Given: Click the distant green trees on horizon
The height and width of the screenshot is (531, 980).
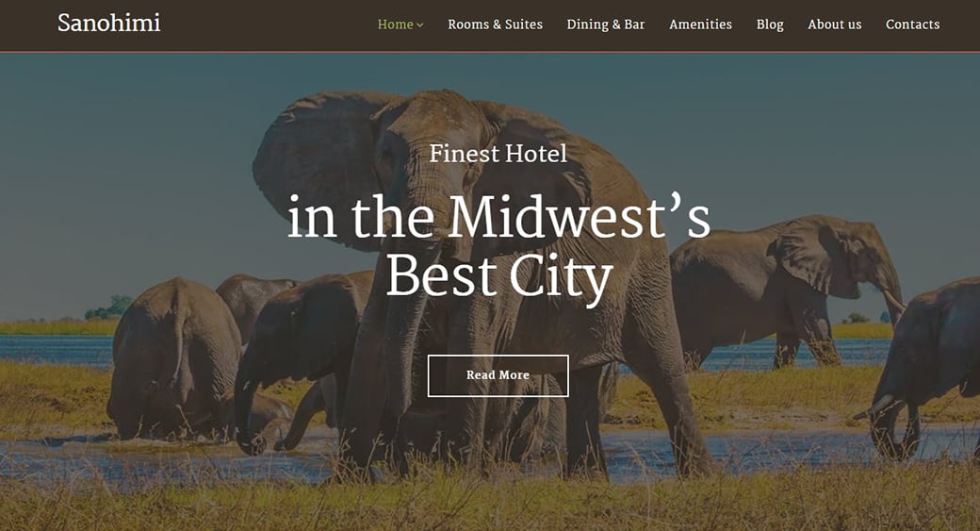Looking at the screenshot, I should 109,307.
